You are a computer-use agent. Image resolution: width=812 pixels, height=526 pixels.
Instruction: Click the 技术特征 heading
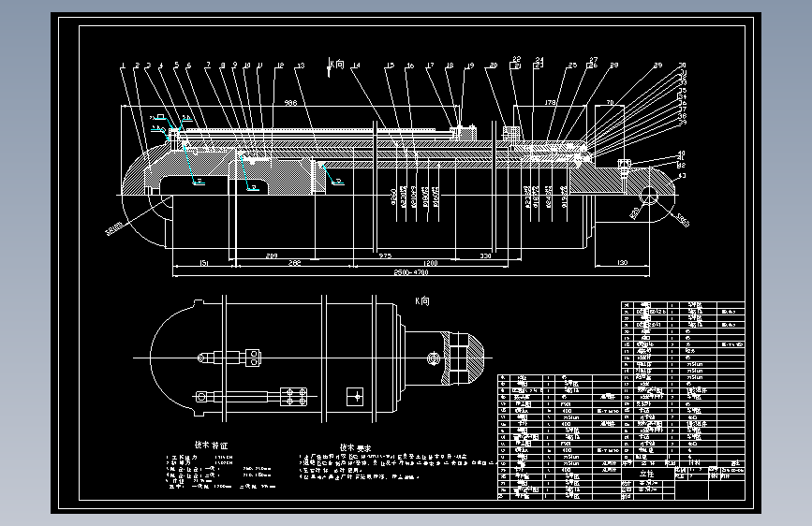point(212,446)
